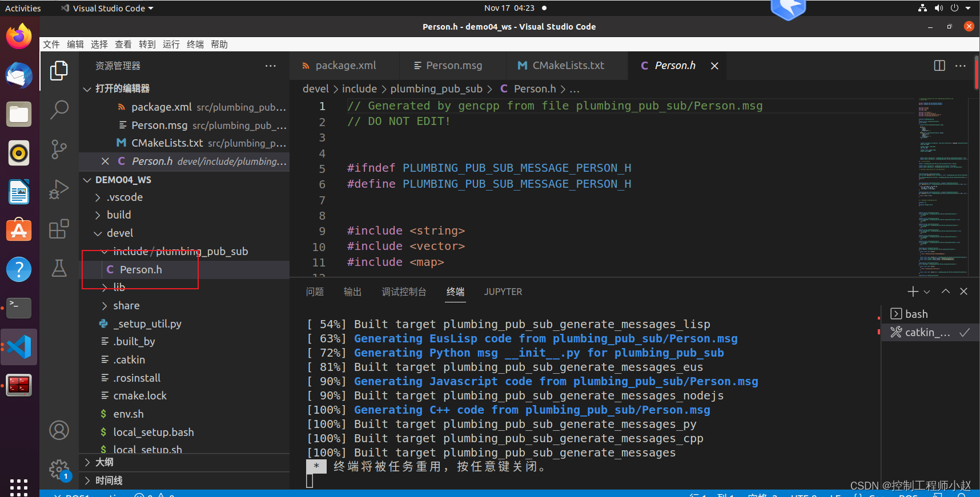
Task: Switch to the 调试控制台 debug console tab
Action: click(404, 292)
